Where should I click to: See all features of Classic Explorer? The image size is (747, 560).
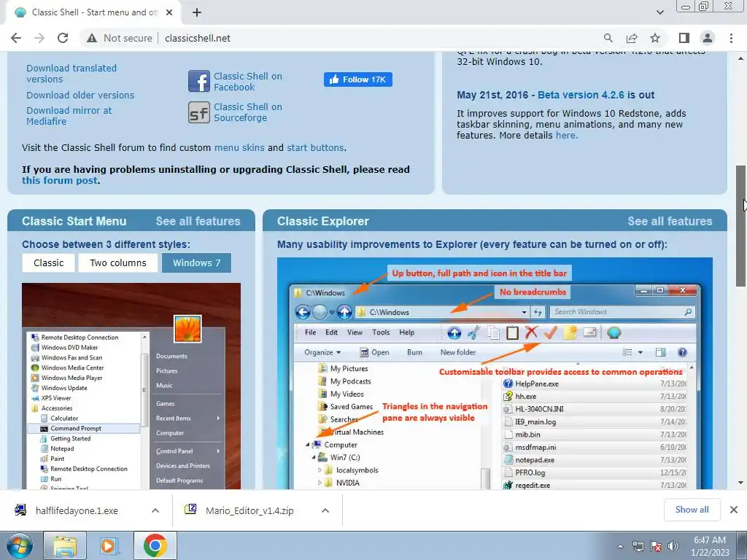670,221
